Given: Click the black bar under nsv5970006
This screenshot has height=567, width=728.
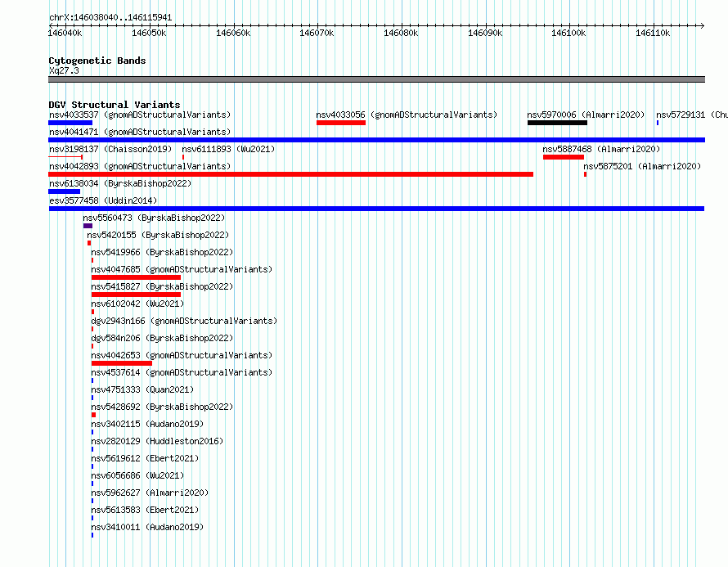Looking at the screenshot, I should point(557,123).
